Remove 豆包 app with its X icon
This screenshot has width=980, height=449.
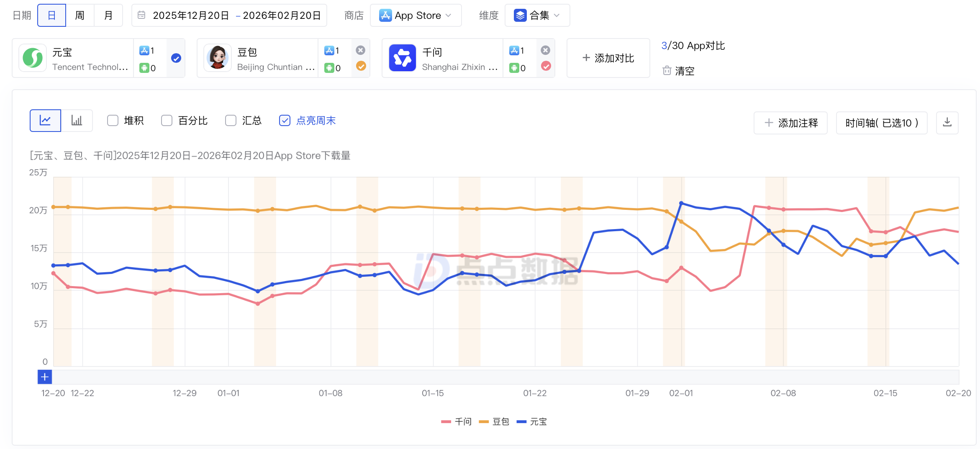pos(360,50)
